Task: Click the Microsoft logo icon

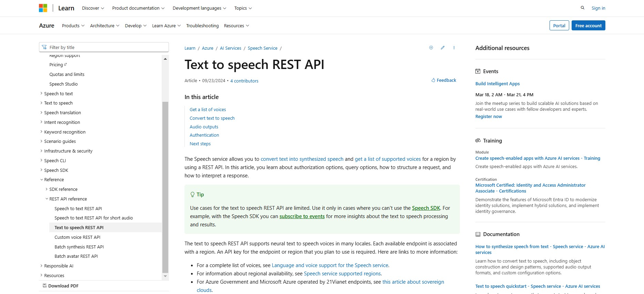Action: coord(43,8)
